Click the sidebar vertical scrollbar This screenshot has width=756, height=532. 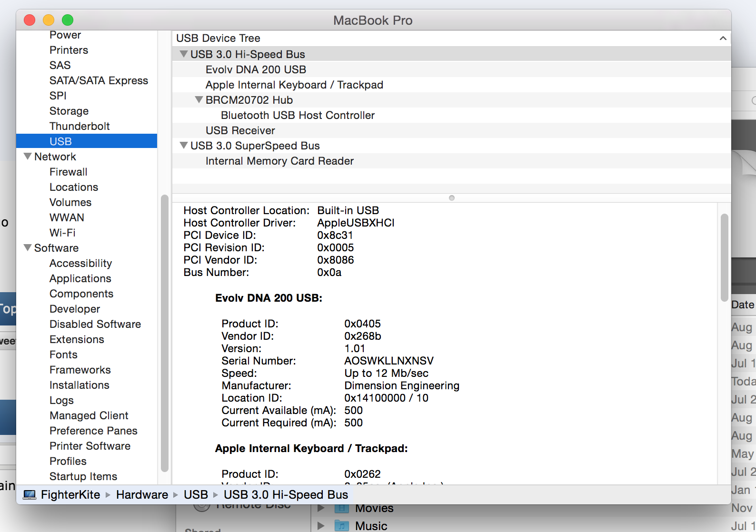coord(165,333)
